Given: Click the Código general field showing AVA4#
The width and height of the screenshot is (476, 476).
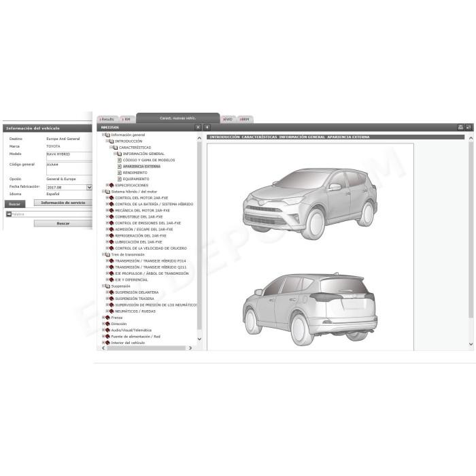Looking at the screenshot, I should pyautogui.click(x=69, y=169).
